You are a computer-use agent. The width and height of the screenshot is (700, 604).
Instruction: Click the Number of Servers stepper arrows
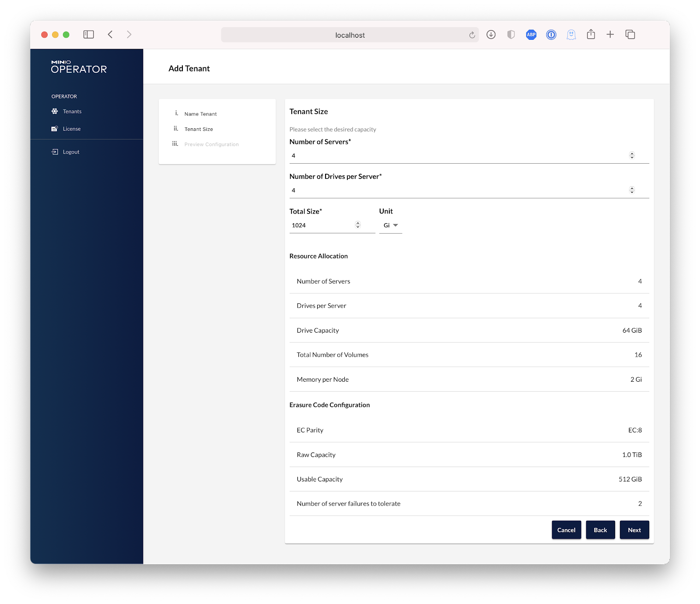pos(632,155)
